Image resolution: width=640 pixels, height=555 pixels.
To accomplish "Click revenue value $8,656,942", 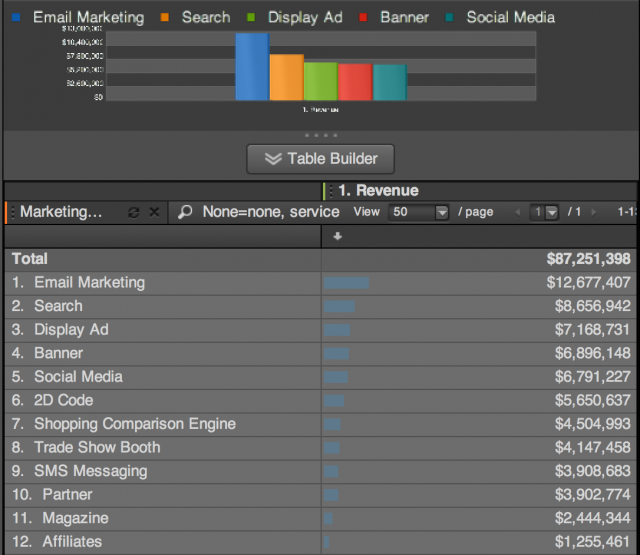I will (593, 306).
